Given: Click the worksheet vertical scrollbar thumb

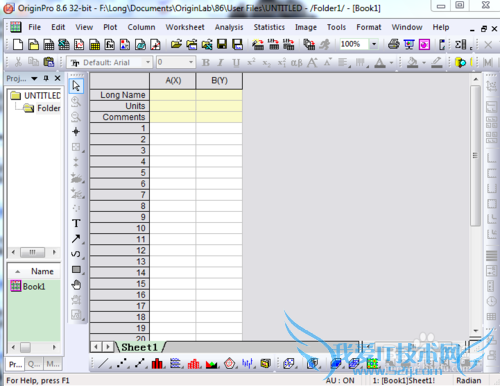Looking at the screenshot, I should coord(475,156).
